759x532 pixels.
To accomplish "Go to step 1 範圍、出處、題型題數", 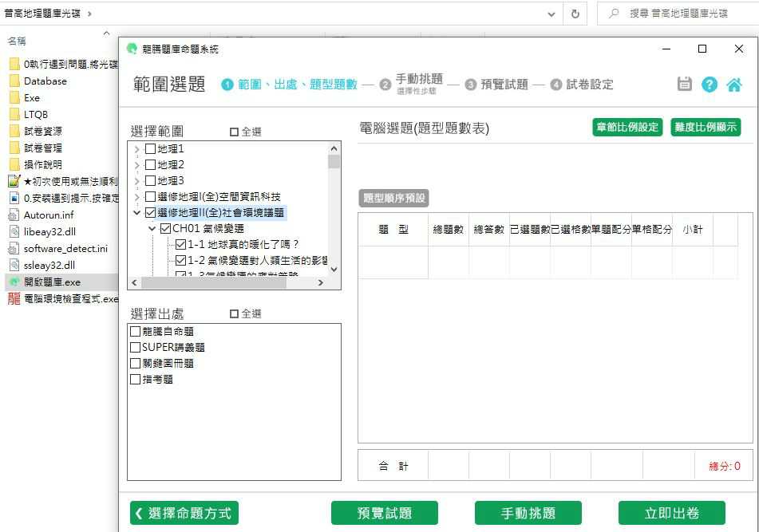I will point(290,85).
